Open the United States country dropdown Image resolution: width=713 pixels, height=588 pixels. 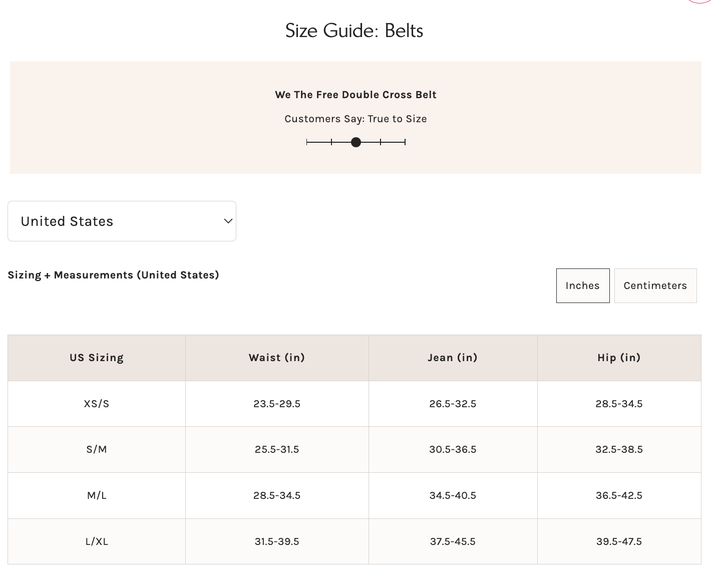pos(121,221)
